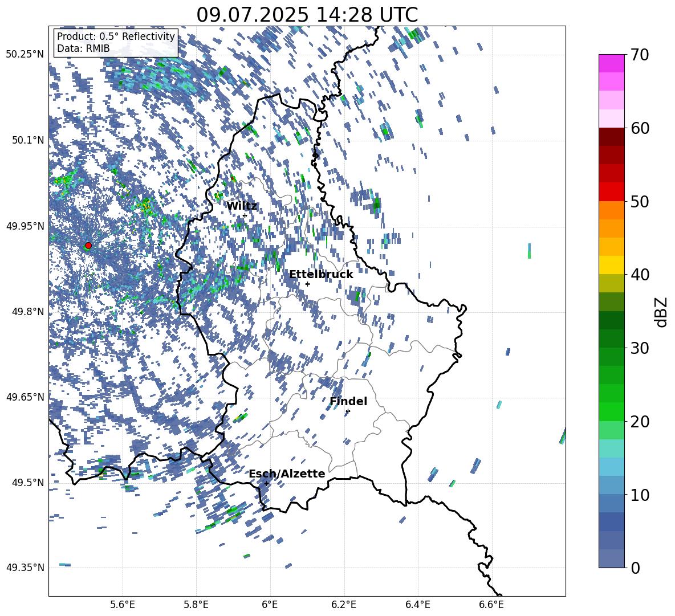The image size is (675, 616).
Task: Click the Product: 0.5° Reflectivity text
Action: (x=116, y=36)
